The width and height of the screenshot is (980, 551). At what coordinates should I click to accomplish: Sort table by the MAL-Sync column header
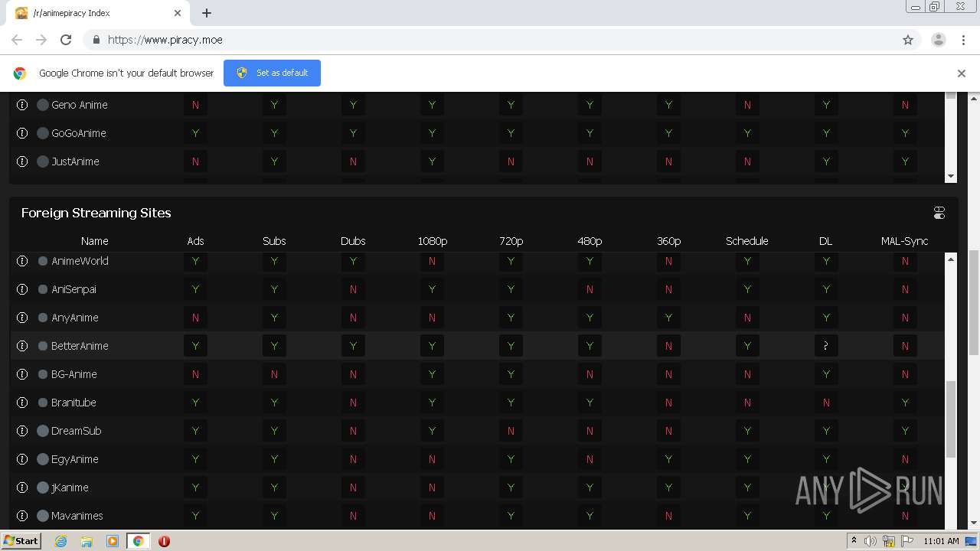pyautogui.click(x=905, y=241)
